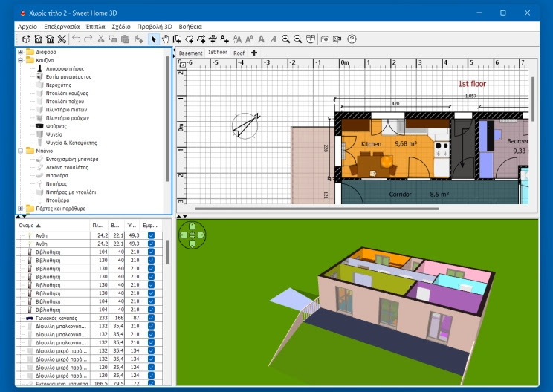Click the Create video camera icon

(x=337, y=39)
